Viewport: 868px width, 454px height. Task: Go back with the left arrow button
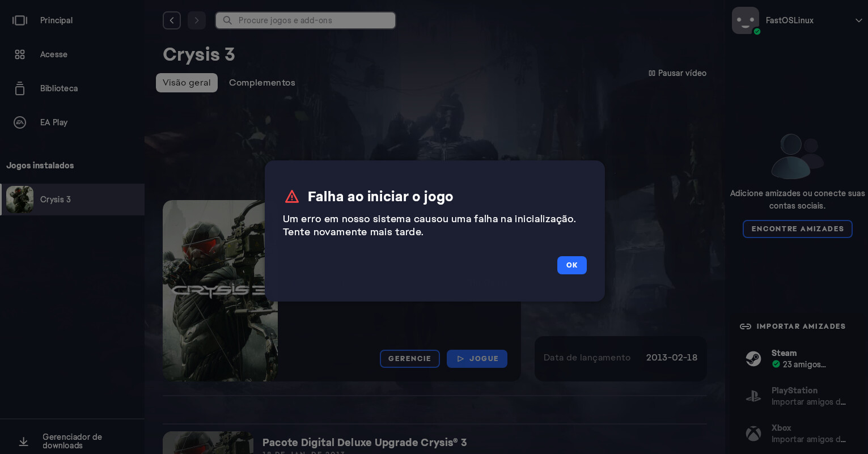[x=172, y=20]
